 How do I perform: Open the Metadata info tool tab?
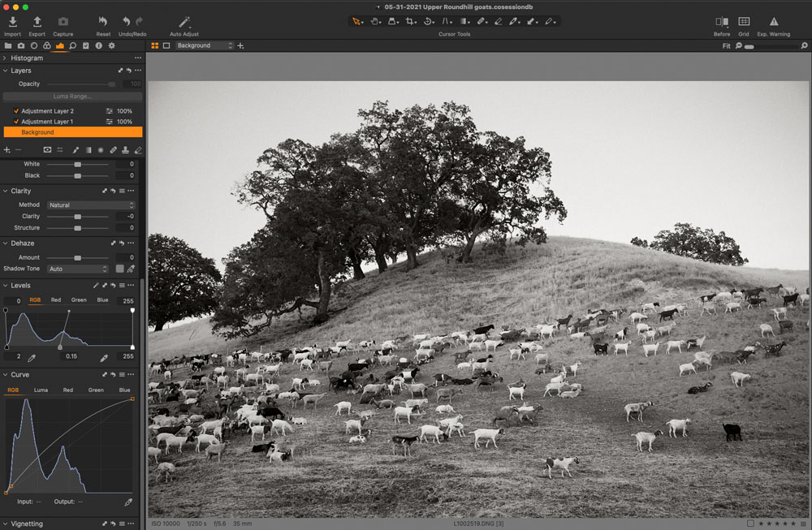coord(98,45)
